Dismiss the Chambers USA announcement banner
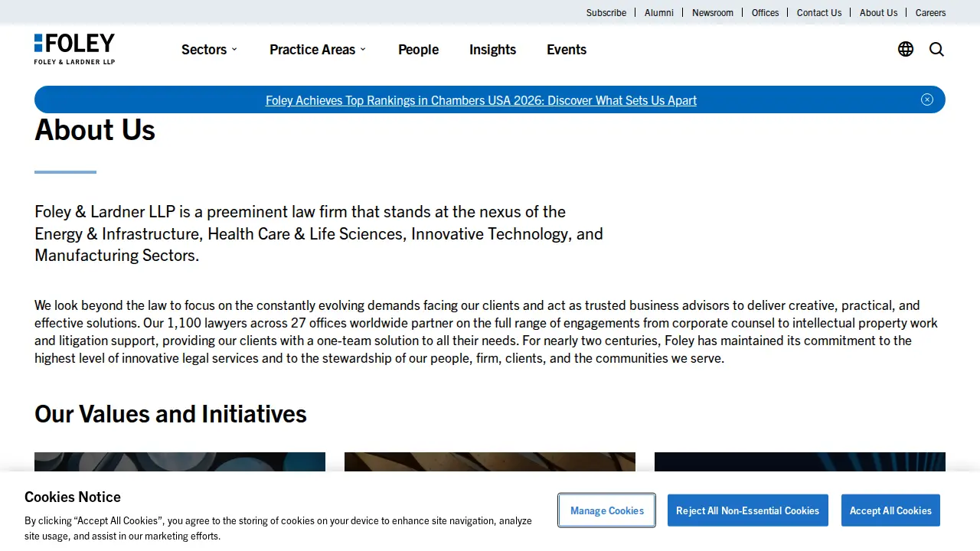 (927, 99)
